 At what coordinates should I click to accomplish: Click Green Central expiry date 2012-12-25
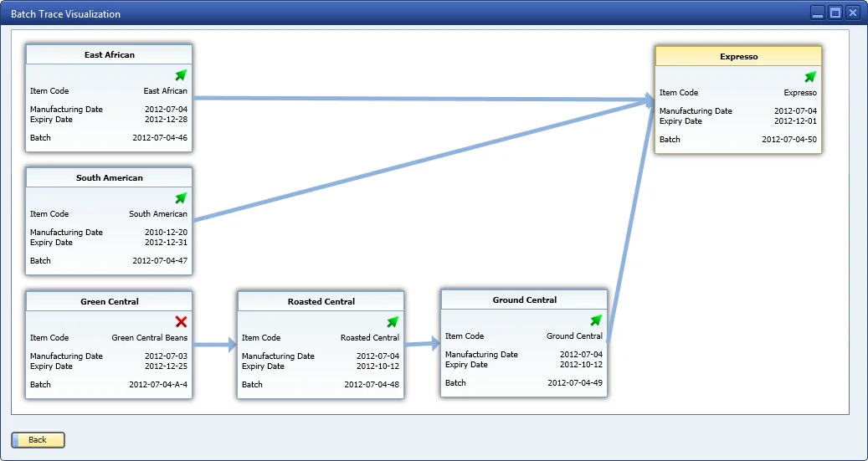coord(166,366)
